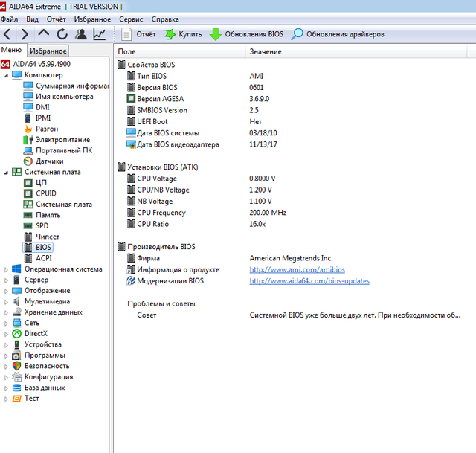
Task: Expand the DirectX tree node
Action: pos(6,334)
